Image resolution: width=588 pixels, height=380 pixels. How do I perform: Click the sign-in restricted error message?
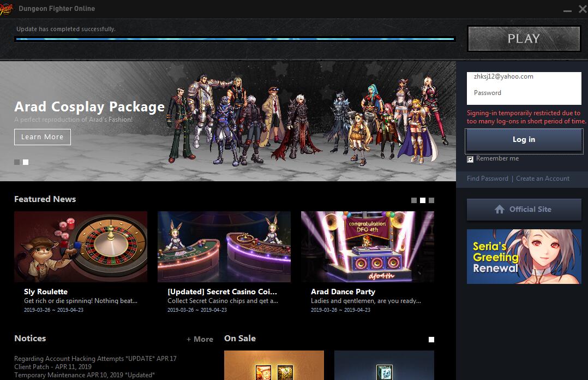tap(526, 117)
